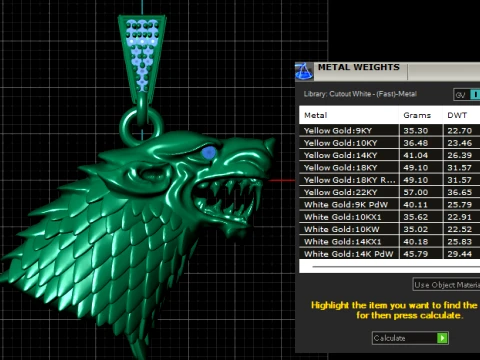Click the Library: Cutout White label
Image resolution: width=480 pixels, height=360 pixels.
(x=360, y=94)
